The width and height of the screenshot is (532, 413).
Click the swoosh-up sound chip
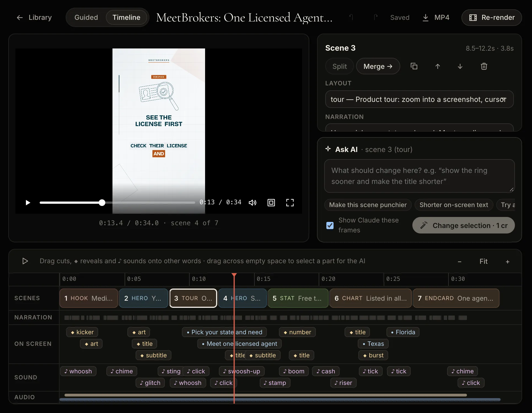coord(242,371)
